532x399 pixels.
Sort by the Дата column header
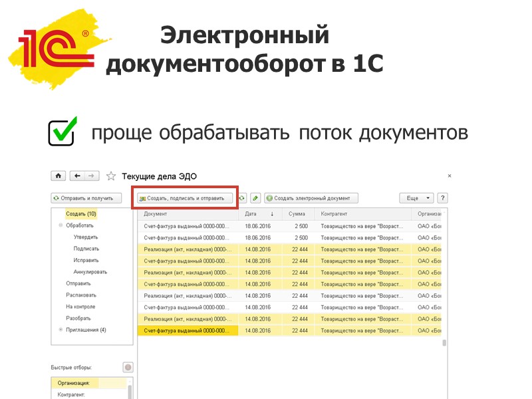click(260, 214)
